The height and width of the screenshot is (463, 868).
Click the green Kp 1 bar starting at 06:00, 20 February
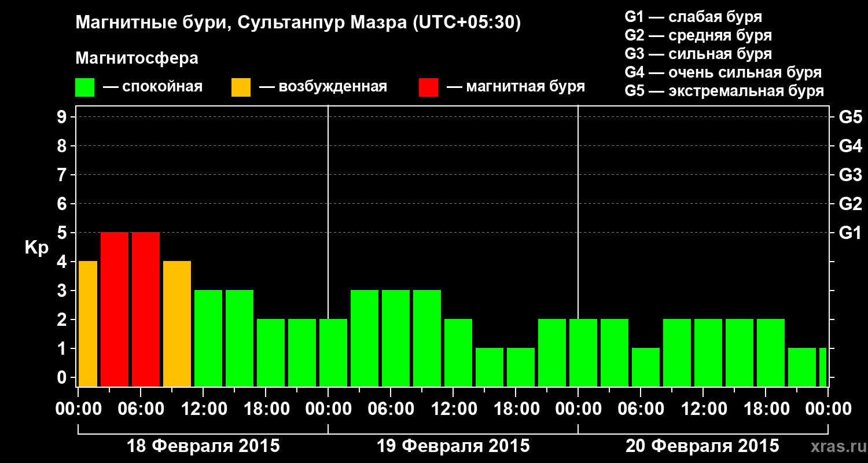tap(646, 367)
